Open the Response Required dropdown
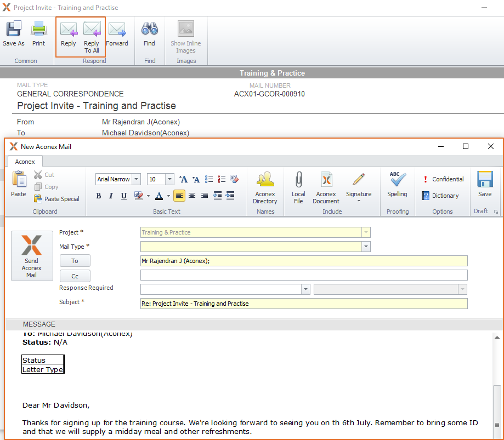 pyautogui.click(x=305, y=289)
